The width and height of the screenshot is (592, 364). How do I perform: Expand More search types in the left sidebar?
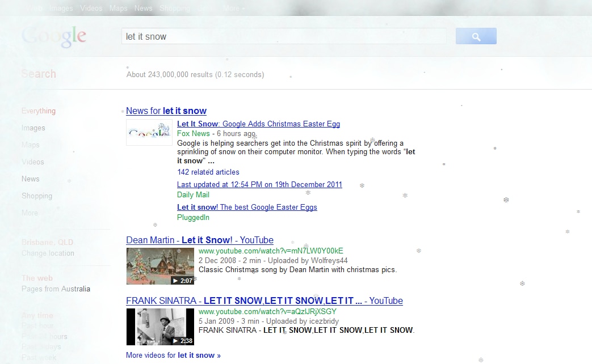pyautogui.click(x=30, y=213)
